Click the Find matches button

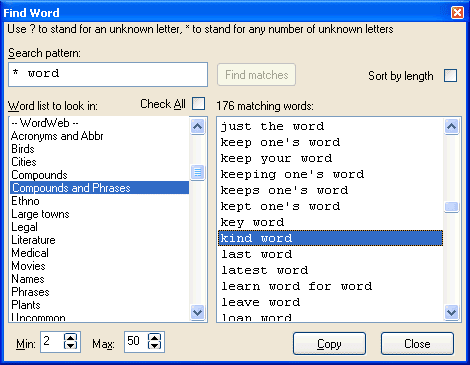[x=257, y=75]
